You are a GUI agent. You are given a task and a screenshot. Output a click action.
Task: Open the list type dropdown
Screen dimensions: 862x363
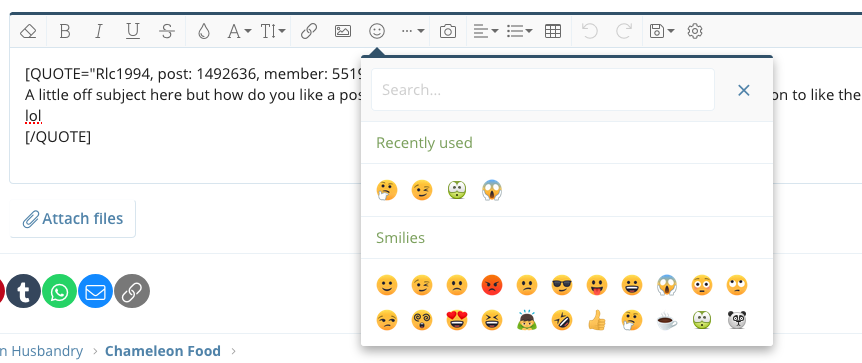(519, 31)
